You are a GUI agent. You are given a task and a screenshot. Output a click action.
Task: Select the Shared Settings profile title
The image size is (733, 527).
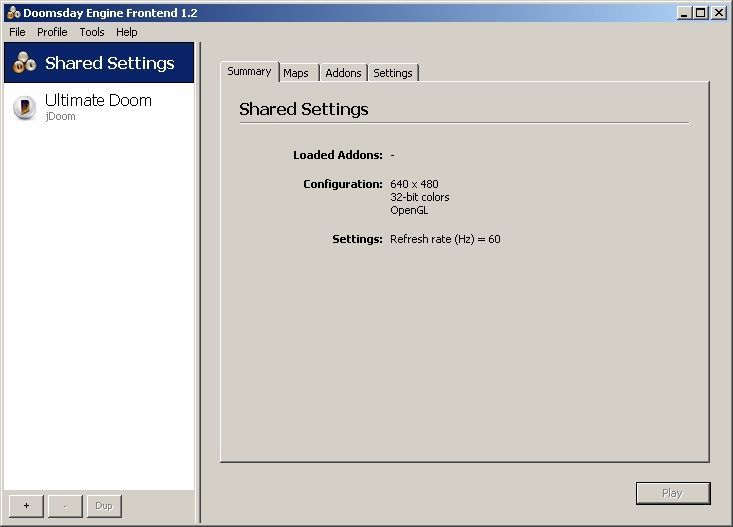coord(110,63)
